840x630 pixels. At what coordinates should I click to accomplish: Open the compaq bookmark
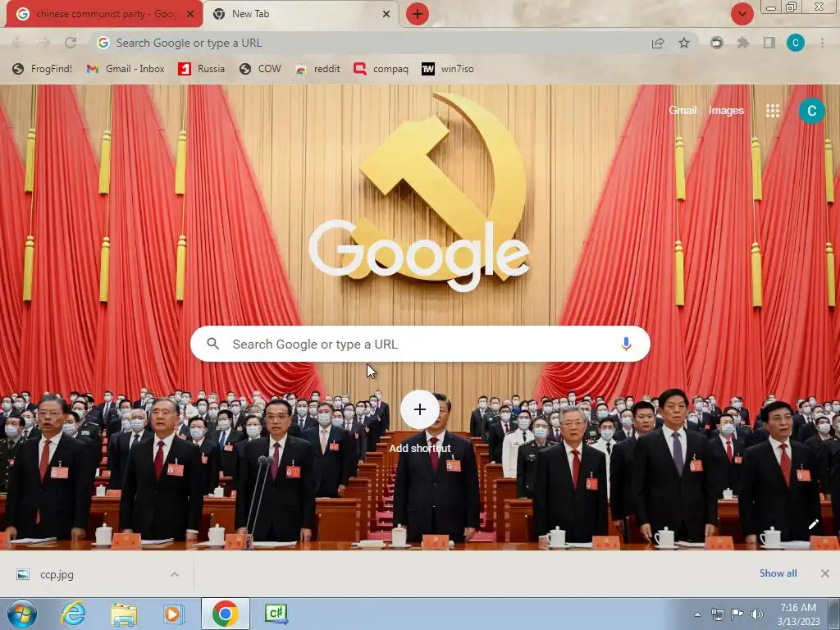(381, 69)
